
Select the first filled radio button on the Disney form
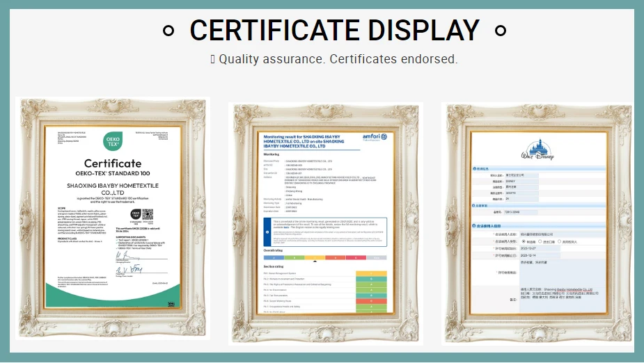point(524,241)
